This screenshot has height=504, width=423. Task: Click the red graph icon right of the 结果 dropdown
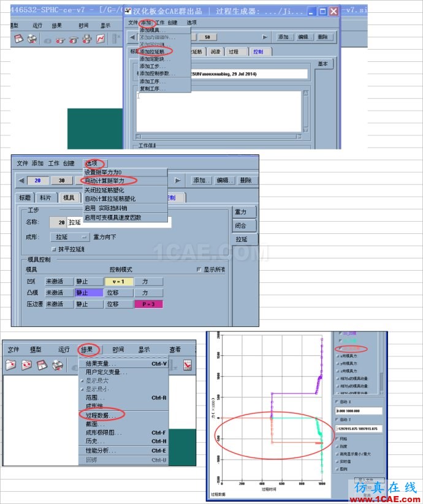(x=188, y=365)
